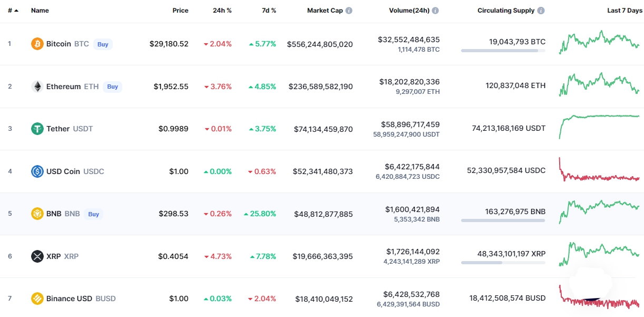
Task: Open the Volume(24h) info icon
Action: click(x=435, y=11)
